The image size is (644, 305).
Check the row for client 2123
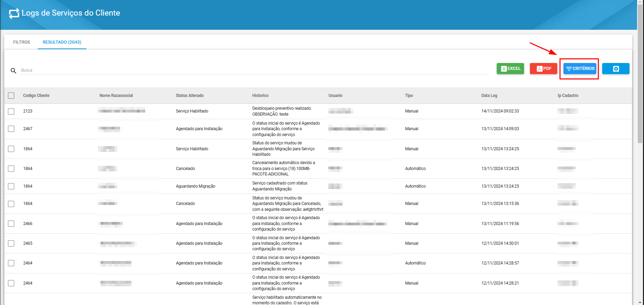(x=11, y=111)
